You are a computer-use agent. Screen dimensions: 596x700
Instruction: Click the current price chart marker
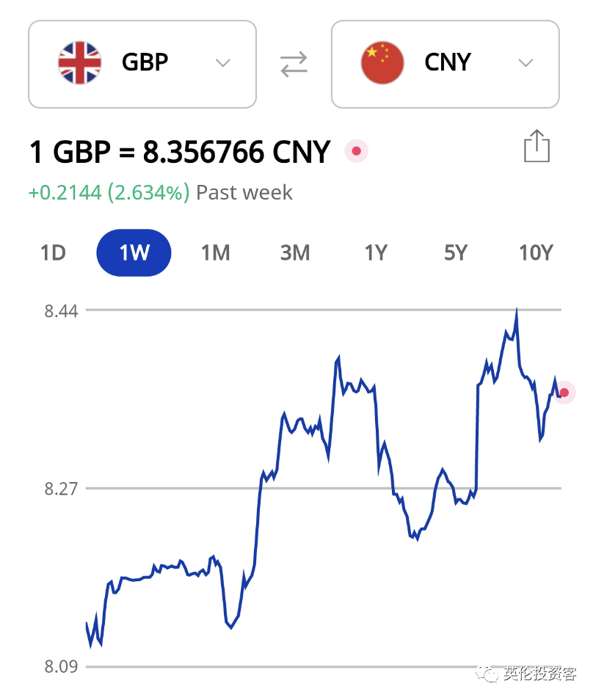pyautogui.click(x=564, y=393)
